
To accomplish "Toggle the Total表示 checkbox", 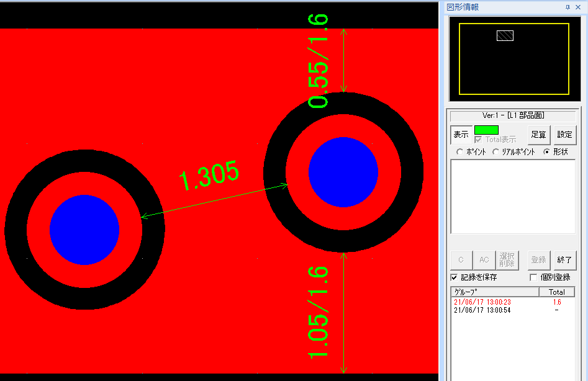I will point(478,140).
